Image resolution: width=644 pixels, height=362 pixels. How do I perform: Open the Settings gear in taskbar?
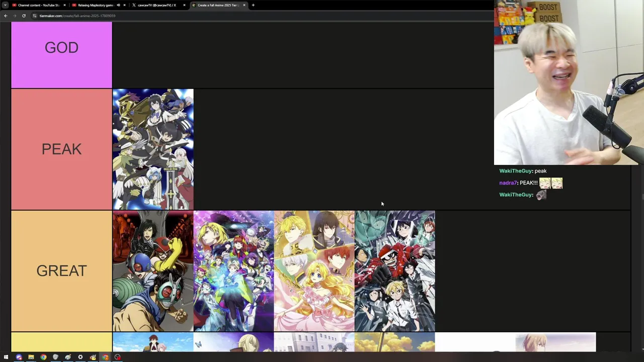(80, 357)
